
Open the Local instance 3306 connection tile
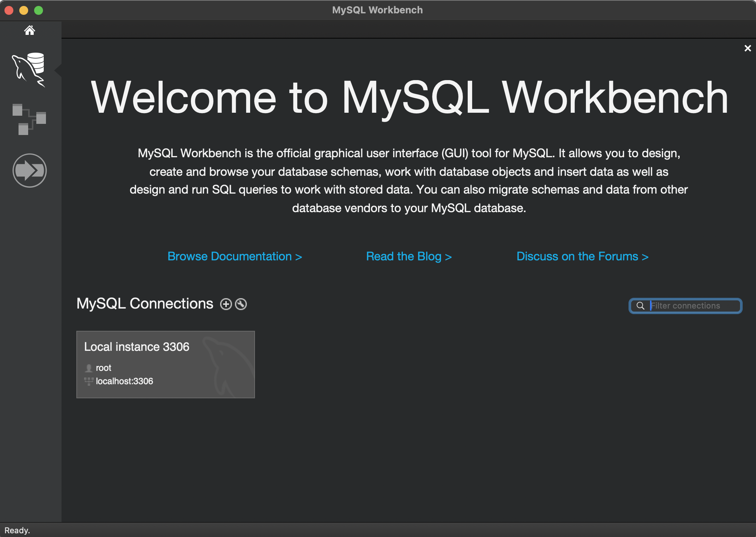[x=165, y=364]
